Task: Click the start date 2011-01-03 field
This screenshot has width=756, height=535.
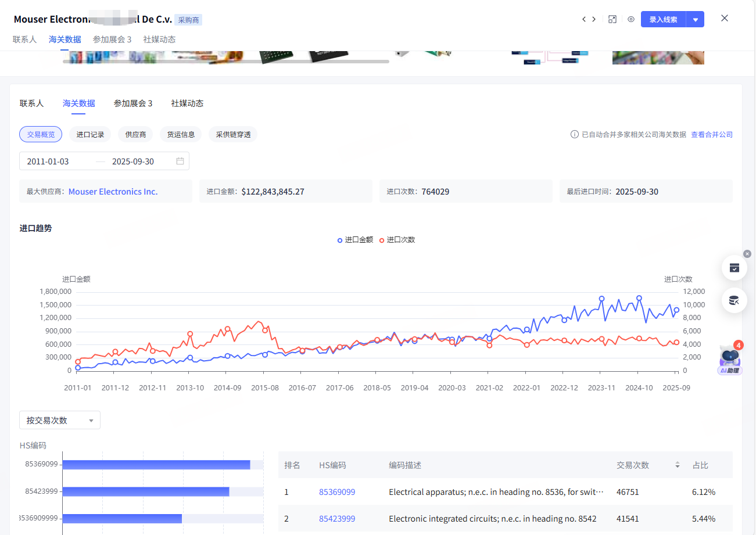Action: (48, 161)
